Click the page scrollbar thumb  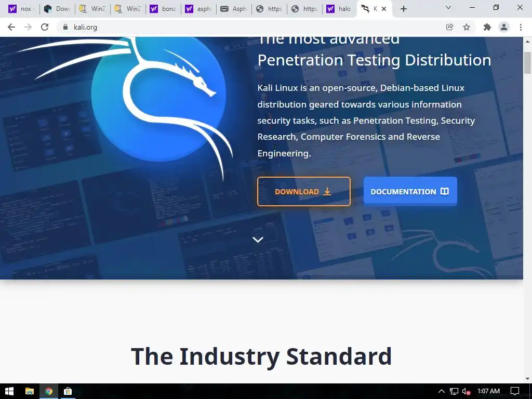(x=528, y=62)
